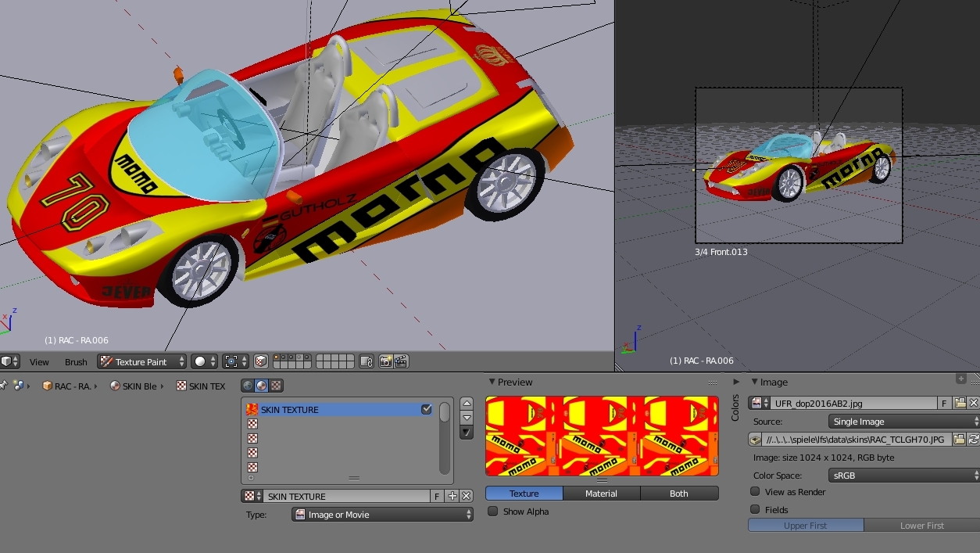Image resolution: width=980 pixels, height=553 pixels.
Task: Click the texture preview thumbnail
Action: (x=602, y=436)
